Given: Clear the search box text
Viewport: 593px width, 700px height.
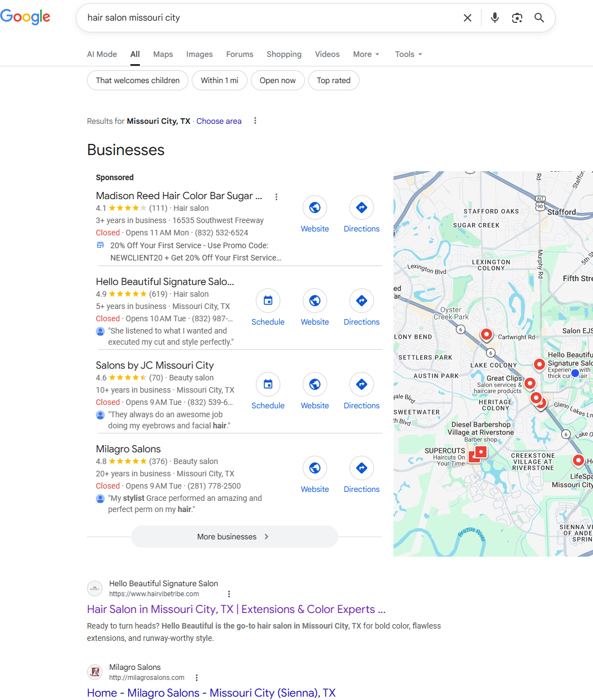Looking at the screenshot, I should pos(468,18).
